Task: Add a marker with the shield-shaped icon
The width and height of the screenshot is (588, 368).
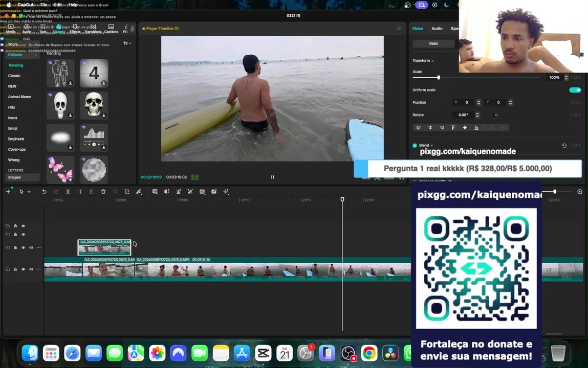Action: (x=115, y=192)
